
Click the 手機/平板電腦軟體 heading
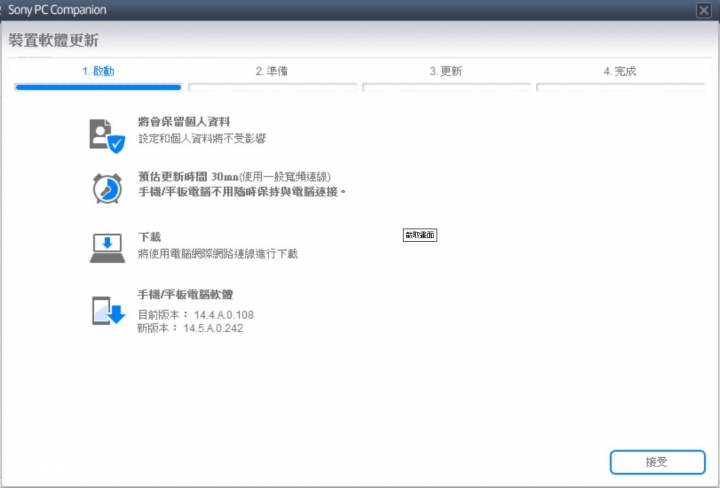(186, 294)
